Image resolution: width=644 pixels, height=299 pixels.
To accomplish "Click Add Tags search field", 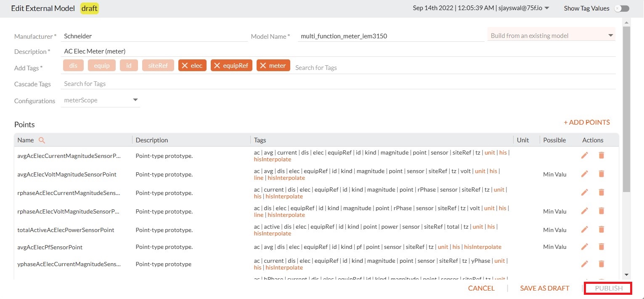I will tap(454, 67).
